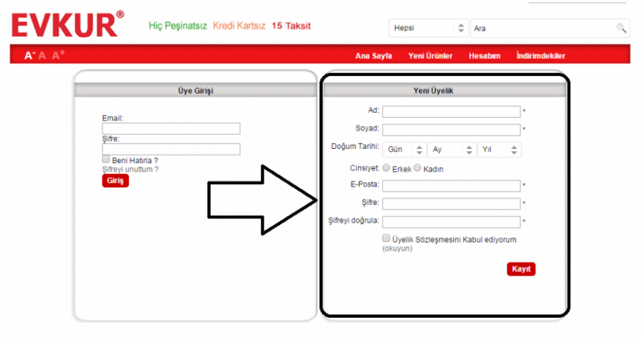The width and height of the screenshot is (644, 337).
Task: Expand the Ay month dropdown
Action: pyautogui.click(x=450, y=150)
